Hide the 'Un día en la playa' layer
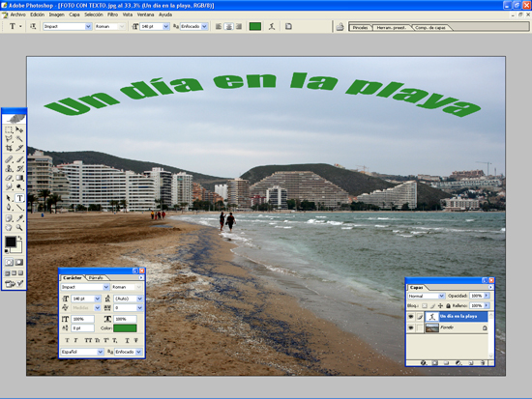 [411, 317]
